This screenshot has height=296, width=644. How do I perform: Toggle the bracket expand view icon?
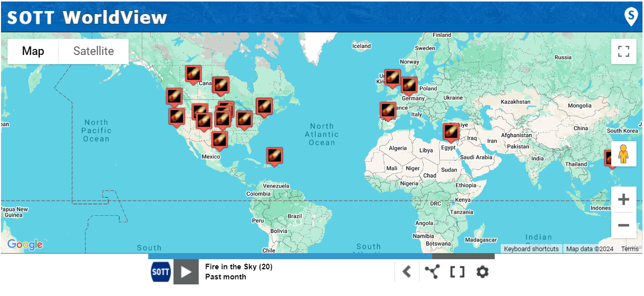point(457,272)
